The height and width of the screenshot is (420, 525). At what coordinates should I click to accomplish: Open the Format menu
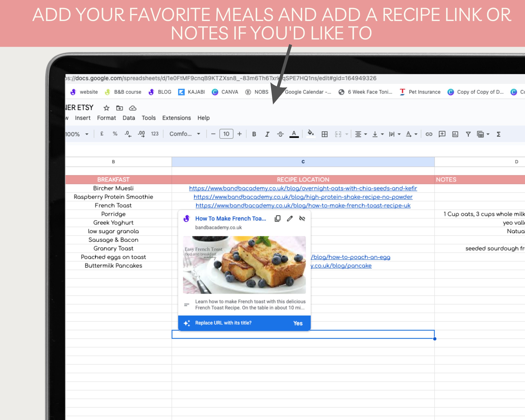(106, 118)
